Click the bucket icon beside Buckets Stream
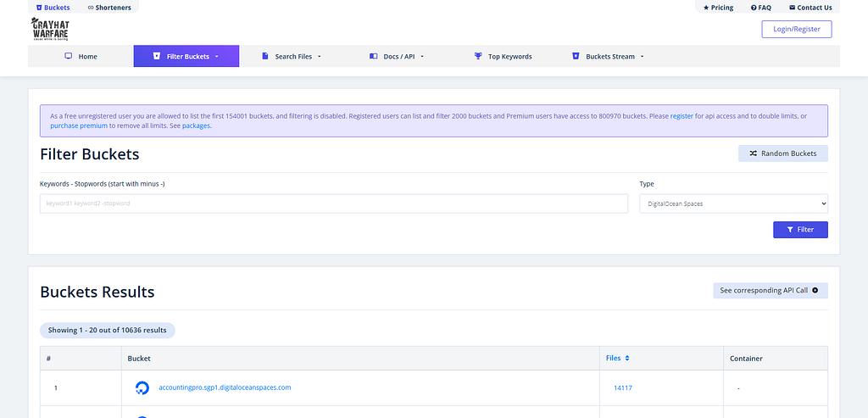This screenshot has width=868, height=418. point(576,56)
